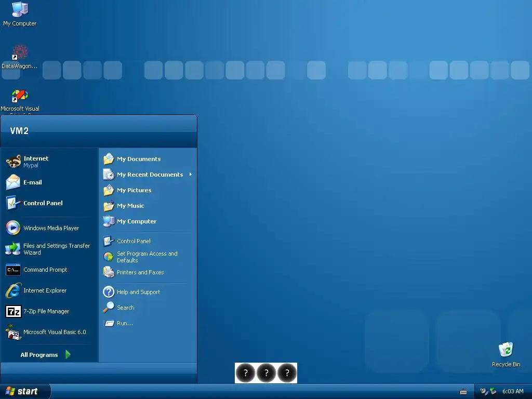This screenshot has width=532, height=399.
Task: Click the first question mark button
Action: (x=245, y=373)
